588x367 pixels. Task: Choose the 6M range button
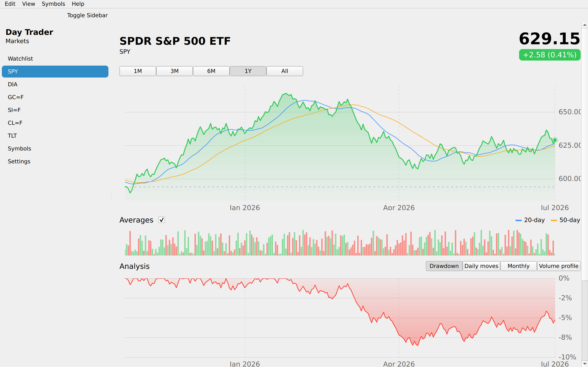[211, 71]
